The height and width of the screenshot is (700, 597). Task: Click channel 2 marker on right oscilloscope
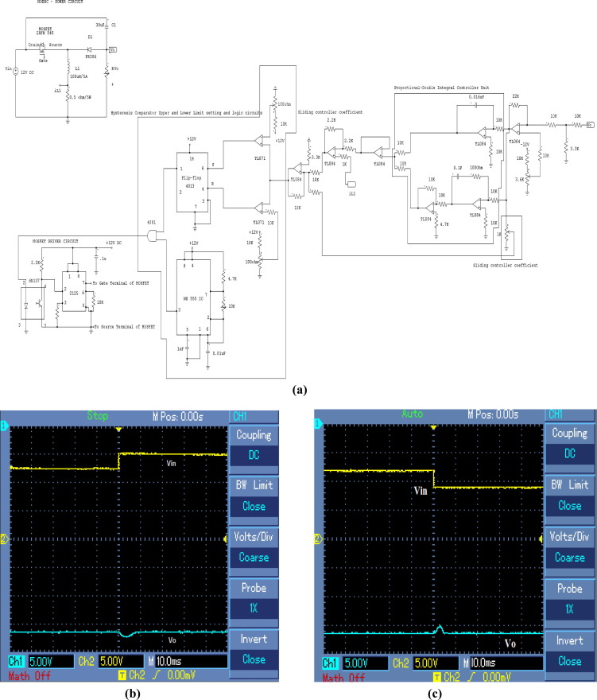[317, 539]
